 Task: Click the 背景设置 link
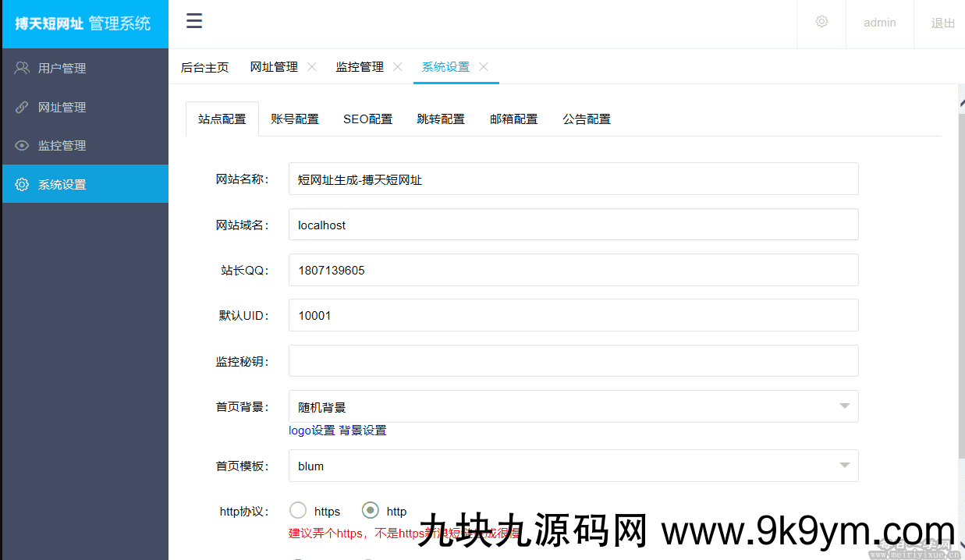click(x=363, y=431)
